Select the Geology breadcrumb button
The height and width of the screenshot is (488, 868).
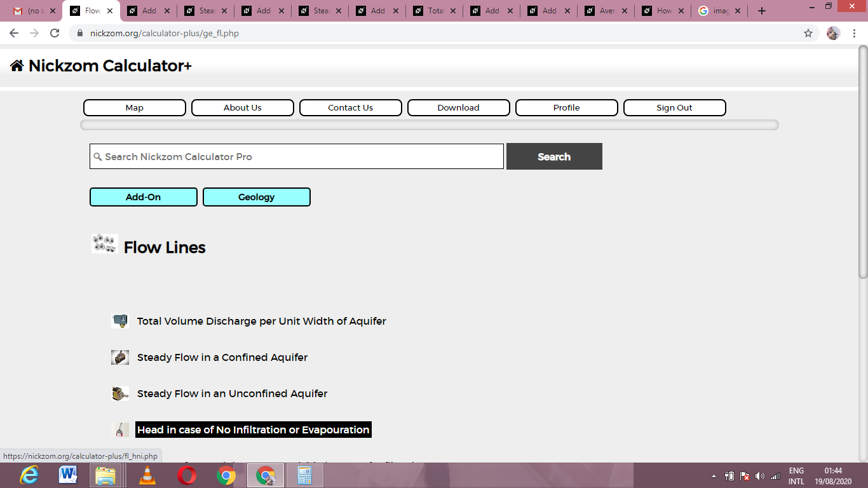point(257,197)
